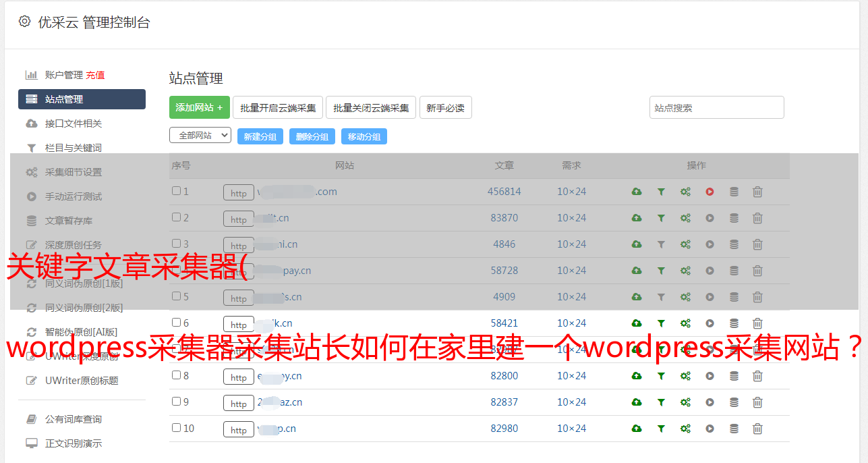
Task: Click settings gears icon in row 3
Action: coord(685,244)
